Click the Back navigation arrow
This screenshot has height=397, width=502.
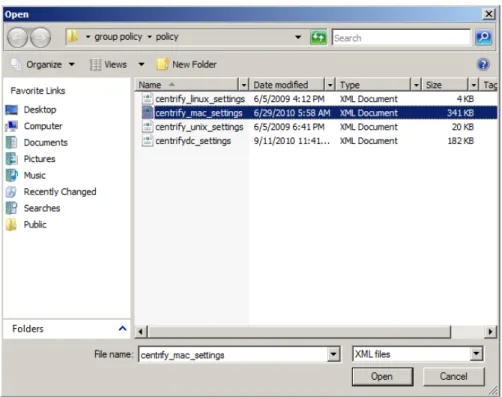(18, 37)
